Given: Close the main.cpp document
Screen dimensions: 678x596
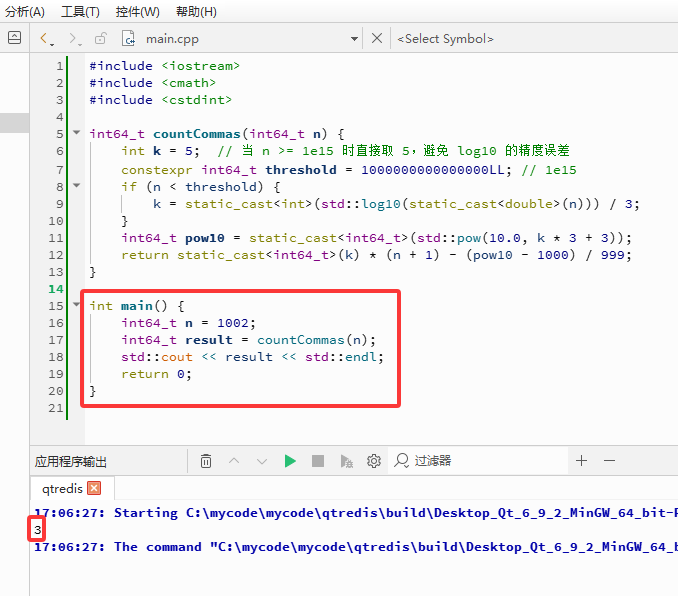Looking at the screenshot, I should point(377,38).
